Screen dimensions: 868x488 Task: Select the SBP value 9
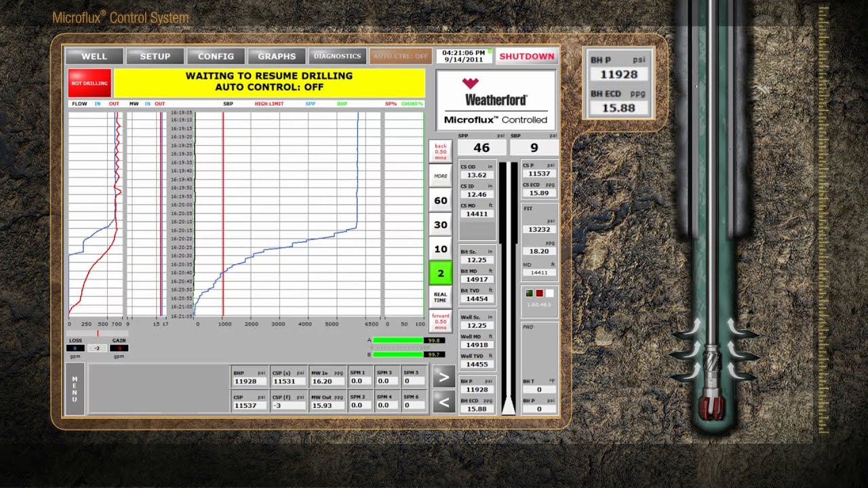tap(534, 148)
